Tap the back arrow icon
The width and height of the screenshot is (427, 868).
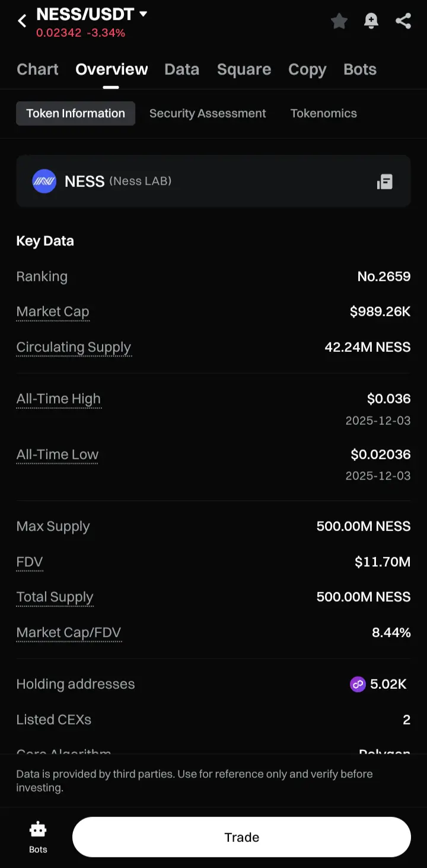pos(22,21)
